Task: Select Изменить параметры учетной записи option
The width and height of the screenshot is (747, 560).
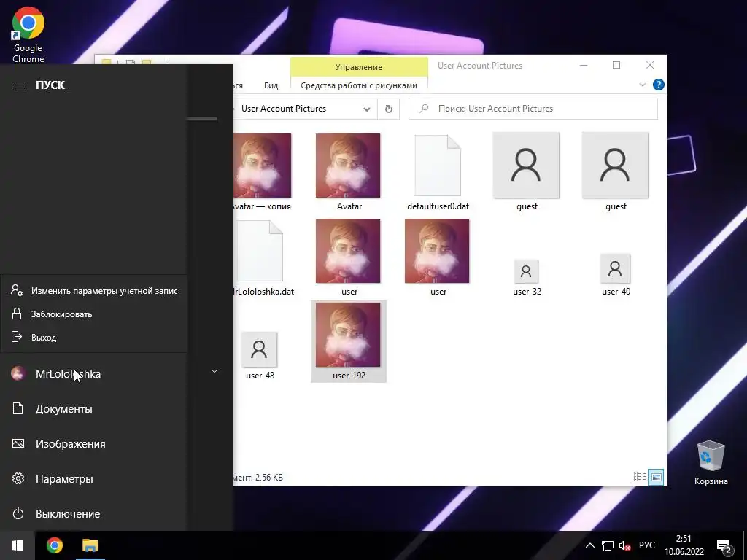Action: (94, 290)
